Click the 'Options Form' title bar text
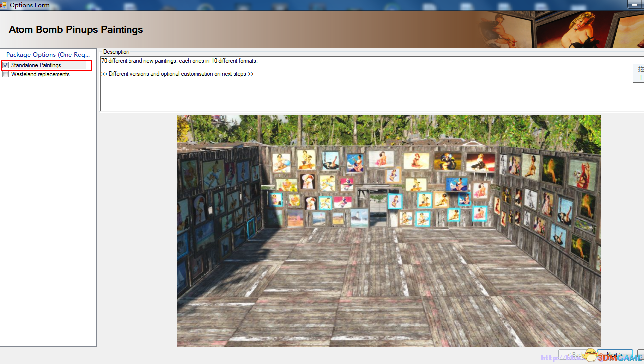644x364 pixels. (30, 5)
